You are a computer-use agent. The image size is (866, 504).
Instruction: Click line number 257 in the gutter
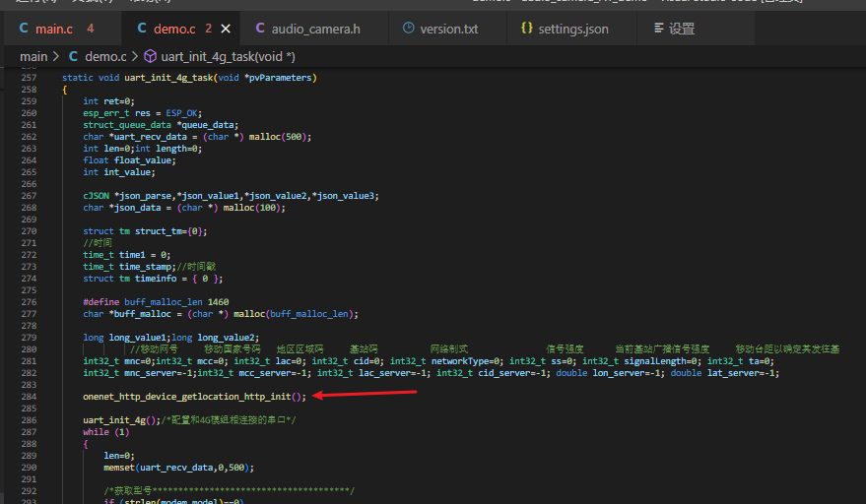pyautogui.click(x=29, y=78)
